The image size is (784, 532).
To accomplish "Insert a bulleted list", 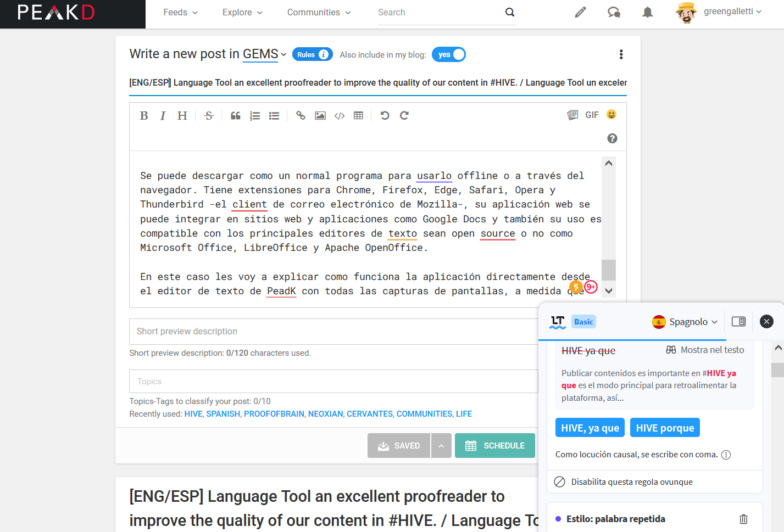I will 274,115.
